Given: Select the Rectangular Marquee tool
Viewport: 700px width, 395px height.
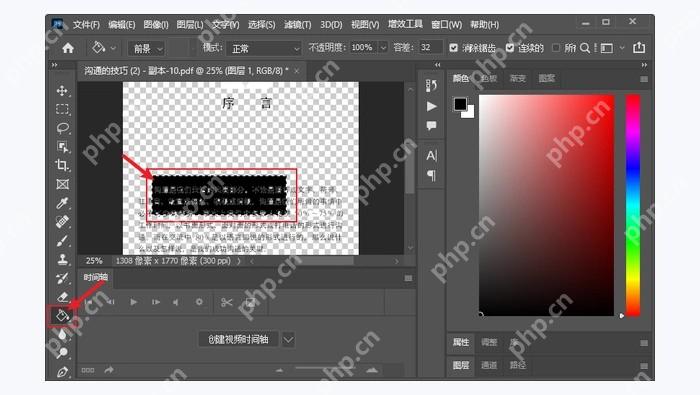Looking at the screenshot, I should pos(62,109).
